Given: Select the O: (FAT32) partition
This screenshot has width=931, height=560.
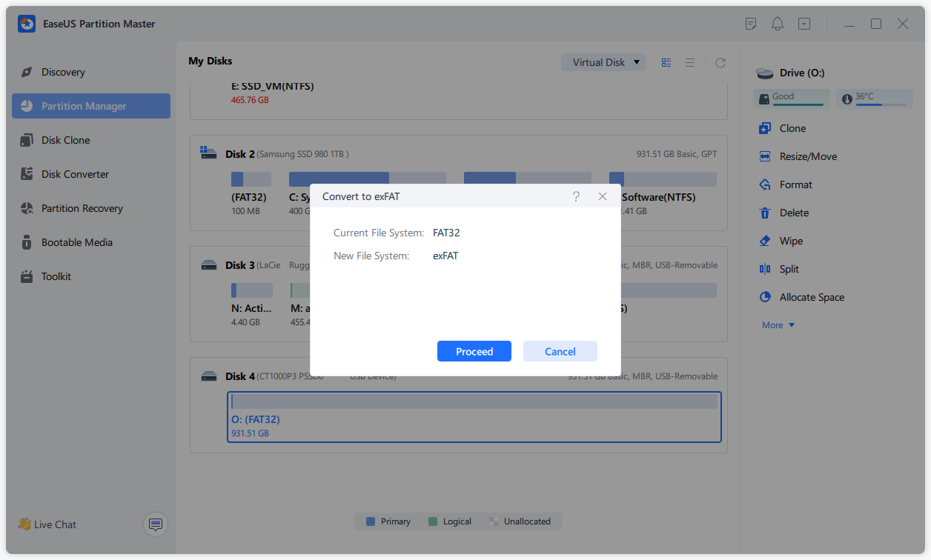Looking at the screenshot, I should (x=474, y=417).
